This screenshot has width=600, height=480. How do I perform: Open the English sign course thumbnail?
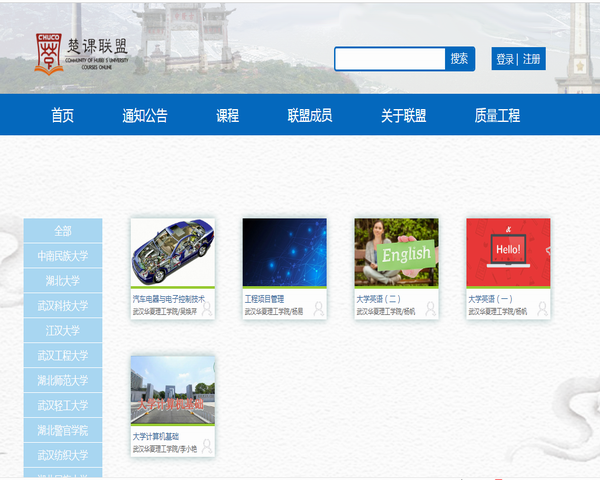[x=396, y=252]
